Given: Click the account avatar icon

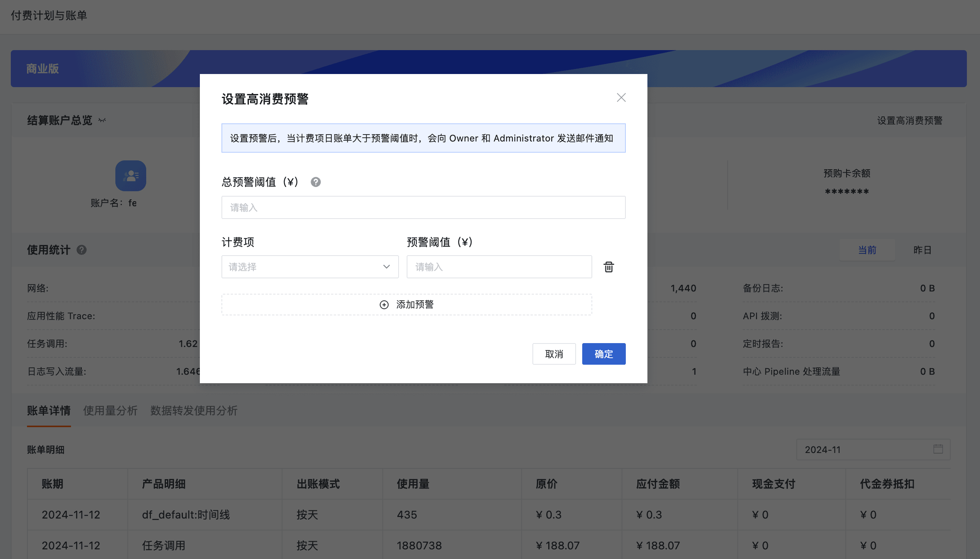Looking at the screenshot, I should pos(130,176).
